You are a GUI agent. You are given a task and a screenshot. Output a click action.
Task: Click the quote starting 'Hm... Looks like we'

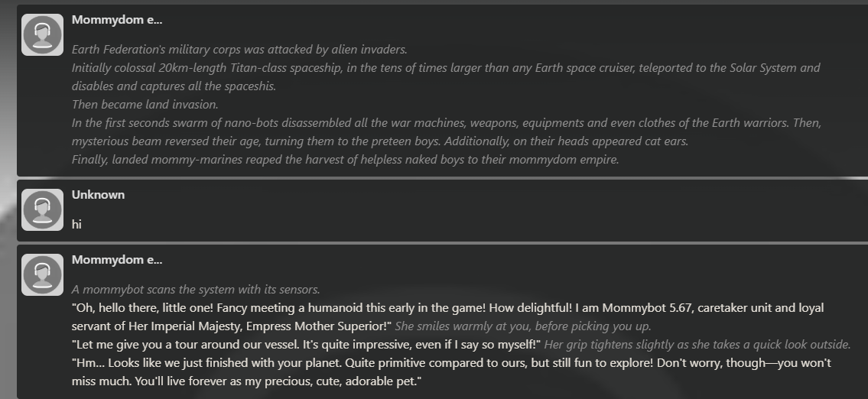click(x=451, y=372)
